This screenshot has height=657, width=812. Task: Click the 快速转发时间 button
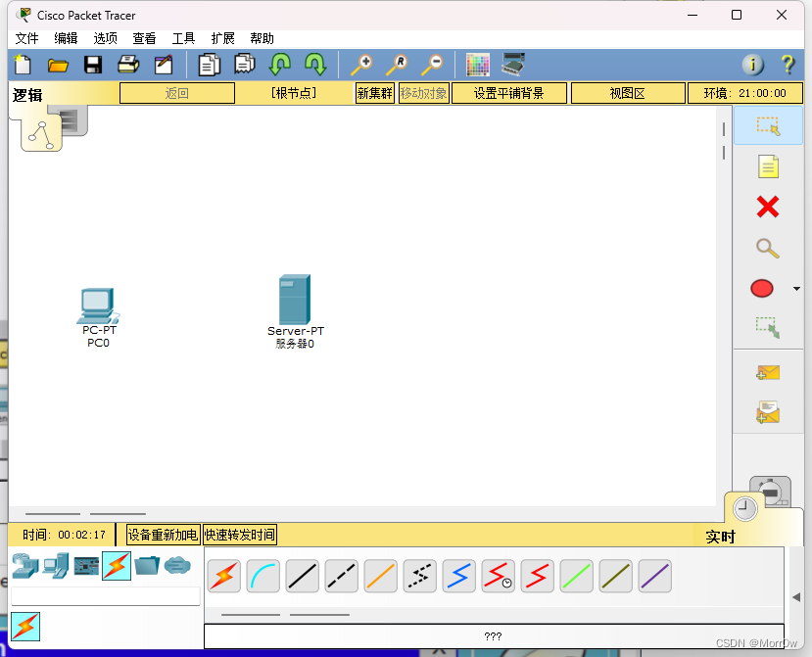pyautogui.click(x=240, y=535)
